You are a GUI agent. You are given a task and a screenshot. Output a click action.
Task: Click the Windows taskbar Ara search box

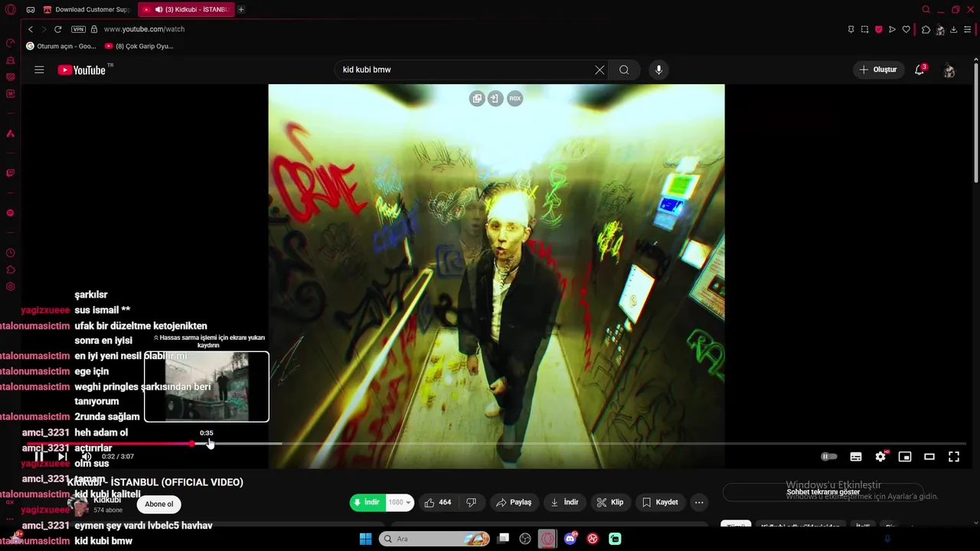click(x=434, y=539)
